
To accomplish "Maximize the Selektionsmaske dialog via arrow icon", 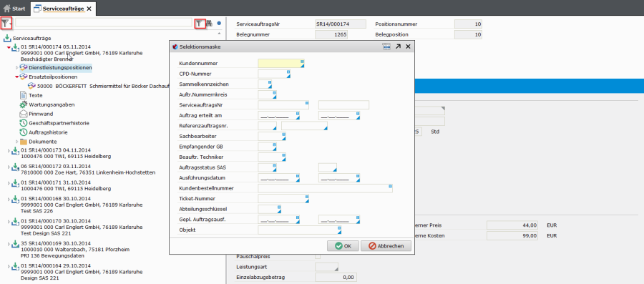I will (398, 46).
